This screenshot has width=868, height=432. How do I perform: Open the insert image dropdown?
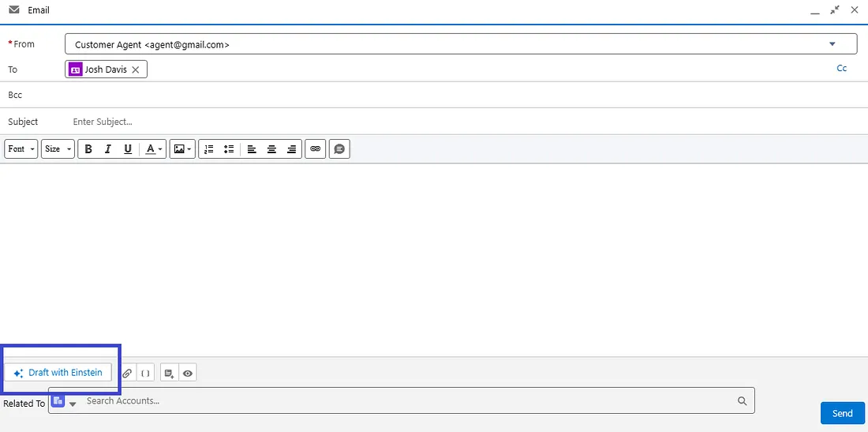[182, 149]
